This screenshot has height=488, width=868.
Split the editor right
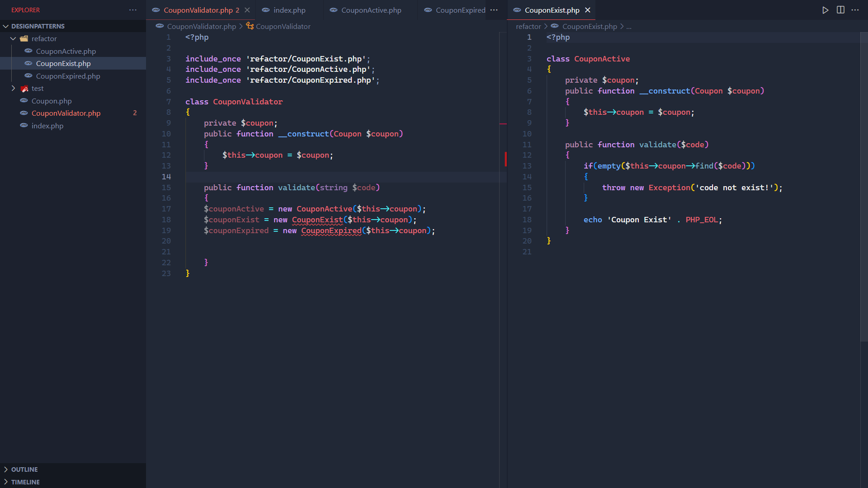tap(840, 10)
